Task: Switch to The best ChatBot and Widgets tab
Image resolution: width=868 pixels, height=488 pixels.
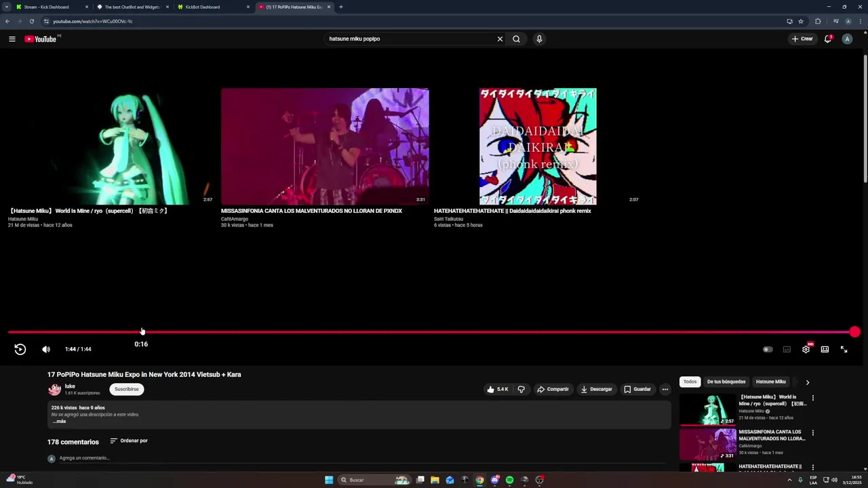Action: coord(132,7)
